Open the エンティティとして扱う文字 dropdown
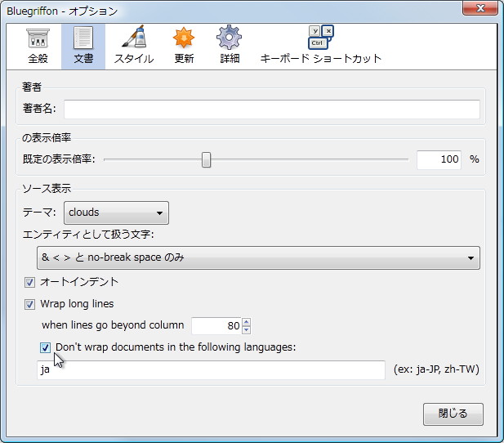This screenshot has height=443, width=504. tap(258, 257)
